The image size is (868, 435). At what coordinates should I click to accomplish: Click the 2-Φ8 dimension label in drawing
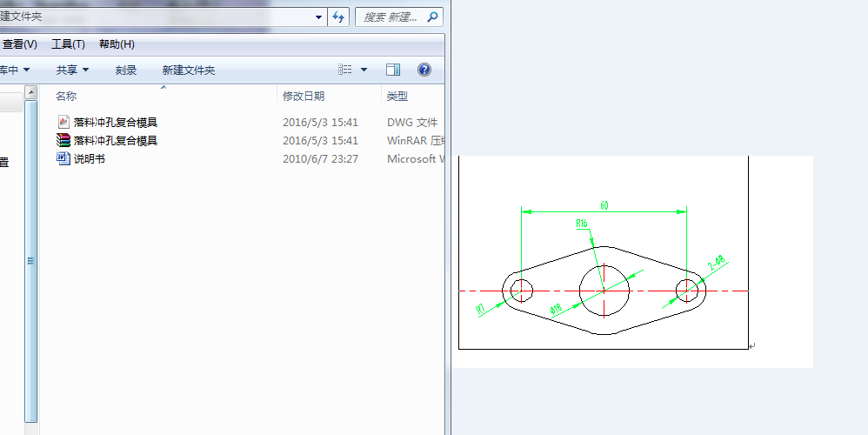click(x=717, y=263)
